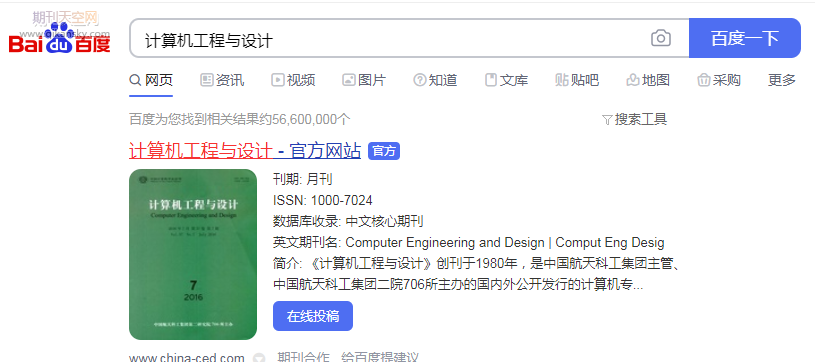Click the 刊期: 月刊 text
The height and width of the screenshot is (362, 815).
[303, 179]
